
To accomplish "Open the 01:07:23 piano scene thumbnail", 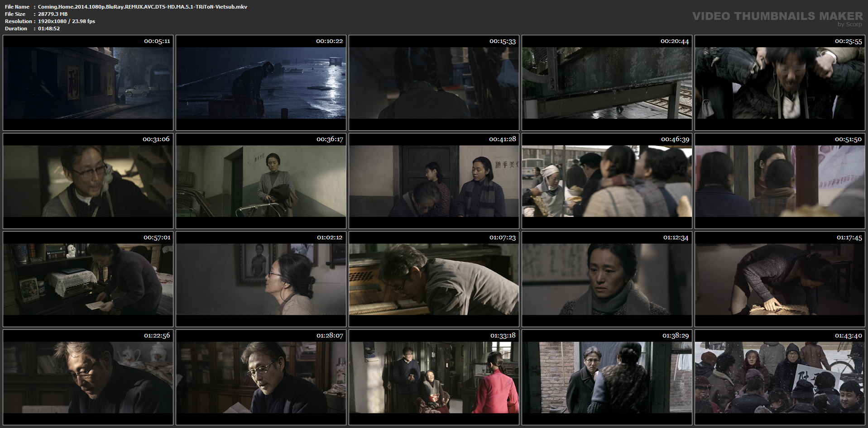I will pos(434,279).
